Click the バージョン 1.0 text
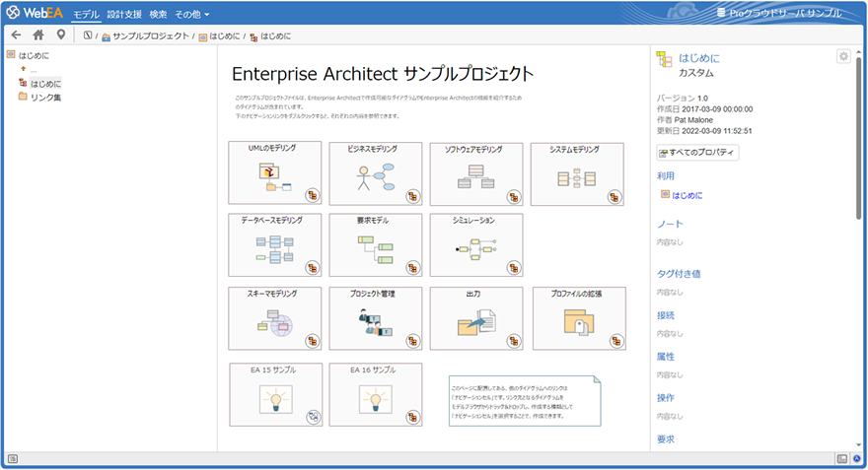868x470 pixels. point(682,98)
